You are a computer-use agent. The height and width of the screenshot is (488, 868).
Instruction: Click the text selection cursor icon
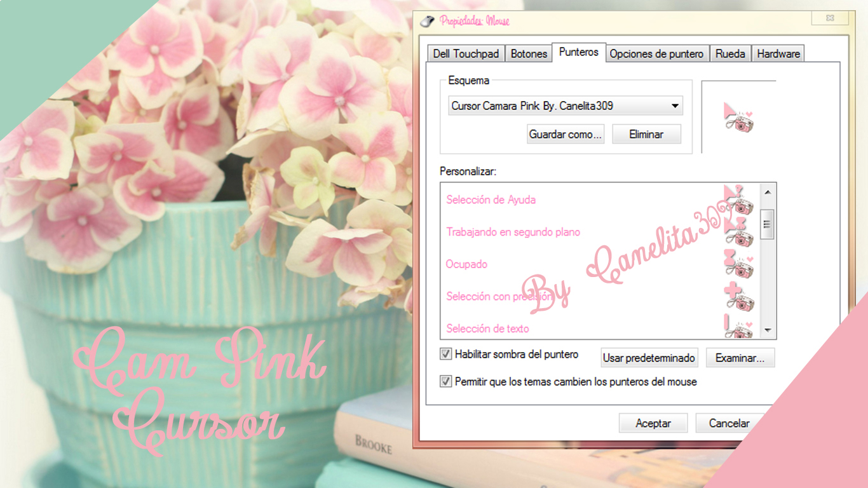tap(738, 327)
